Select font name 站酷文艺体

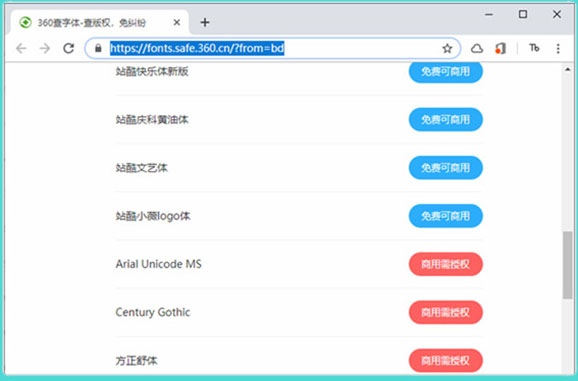[142, 168]
